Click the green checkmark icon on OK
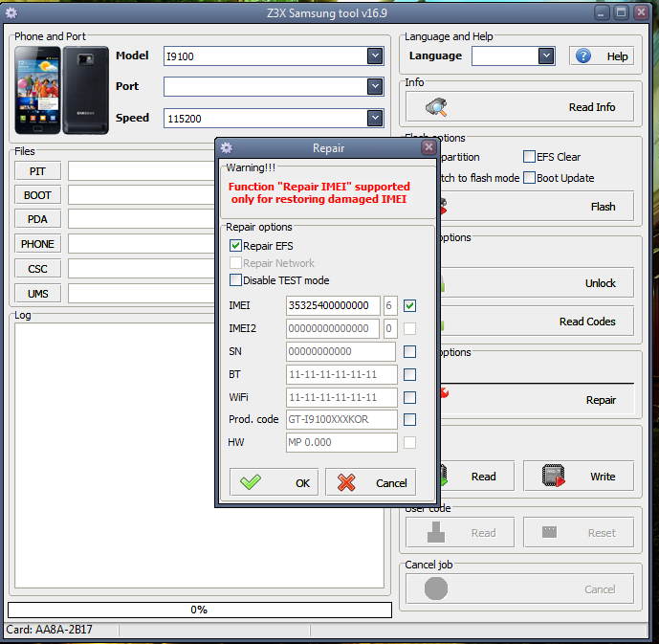Viewport: 659px width, 644px height. 251,482
